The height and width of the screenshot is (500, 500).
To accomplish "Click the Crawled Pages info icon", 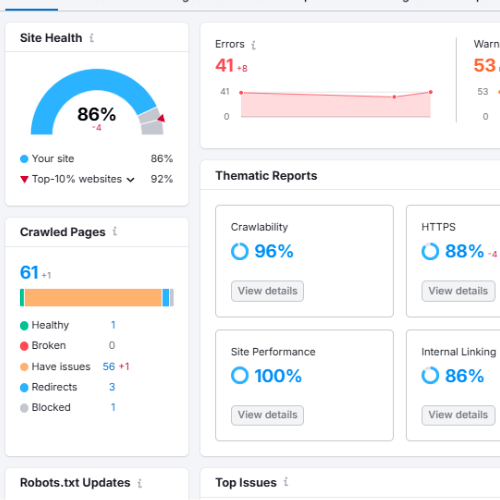I will 115,231.
